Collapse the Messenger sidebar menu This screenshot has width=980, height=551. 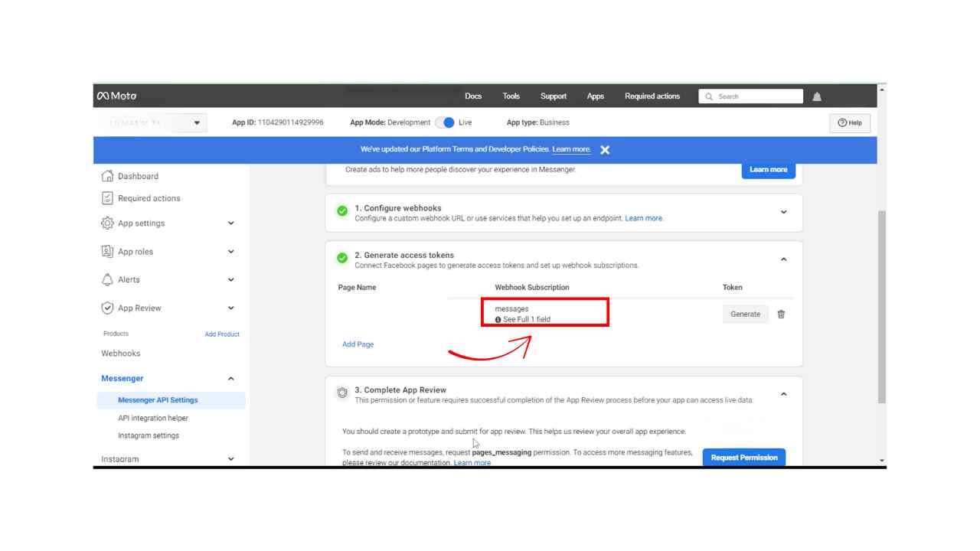tap(231, 379)
